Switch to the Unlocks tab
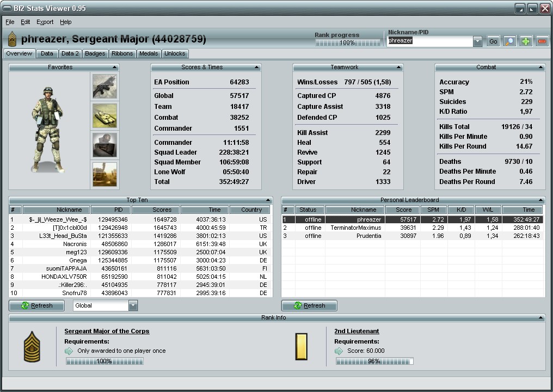The image size is (553, 392). (175, 54)
